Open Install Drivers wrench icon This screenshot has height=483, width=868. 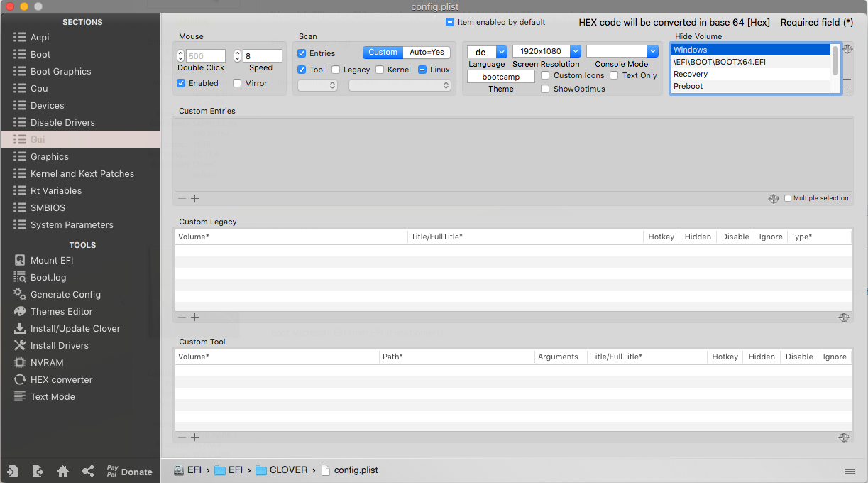(x=20, y=345)
